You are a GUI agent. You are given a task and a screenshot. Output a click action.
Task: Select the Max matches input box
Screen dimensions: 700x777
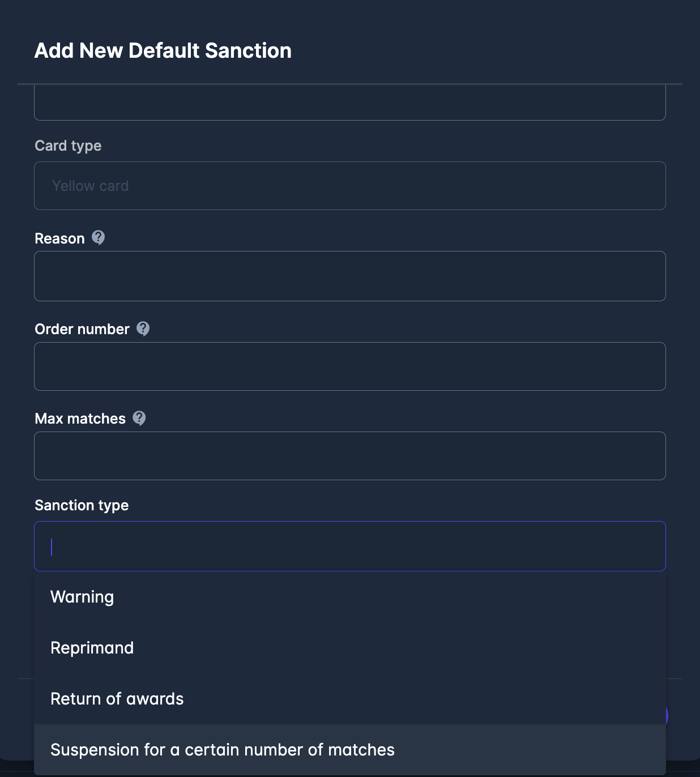[349, 456]
